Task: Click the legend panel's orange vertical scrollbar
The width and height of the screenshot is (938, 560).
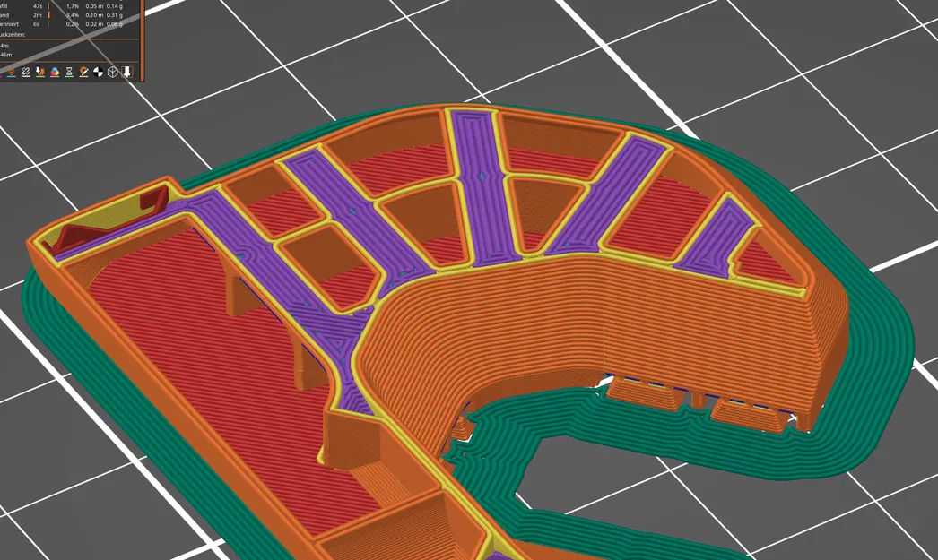Action: click(x=143, y=40)
